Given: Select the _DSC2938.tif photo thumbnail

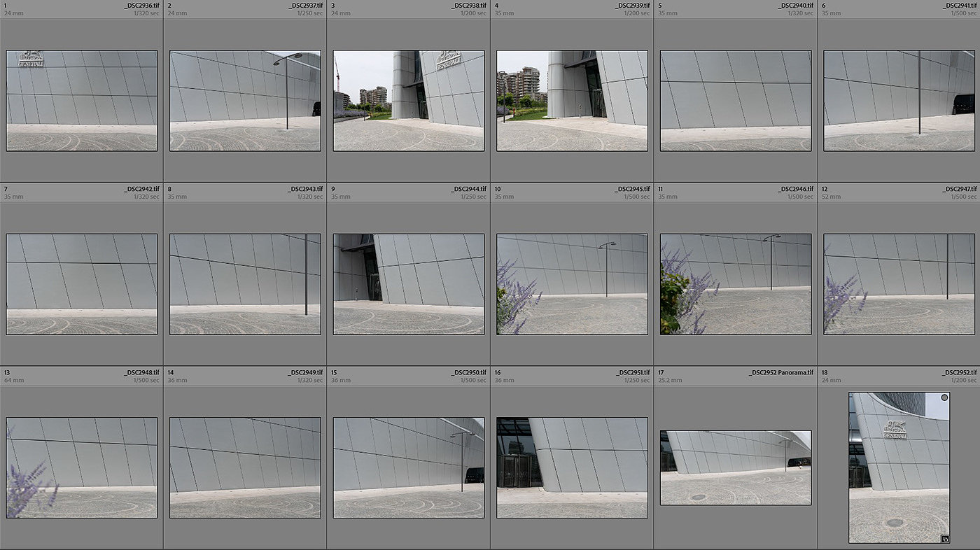Looking at the screenshot, I should click(409, 100).
